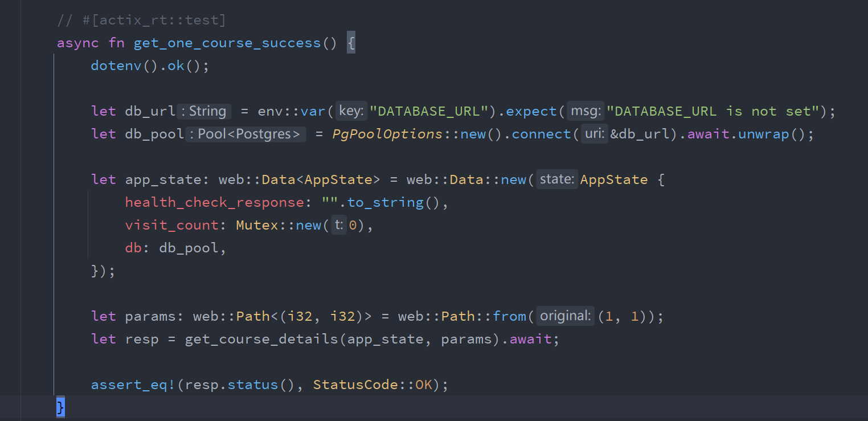
Task: Select the highlighted closing brace
Action: [x=60, y=407]
